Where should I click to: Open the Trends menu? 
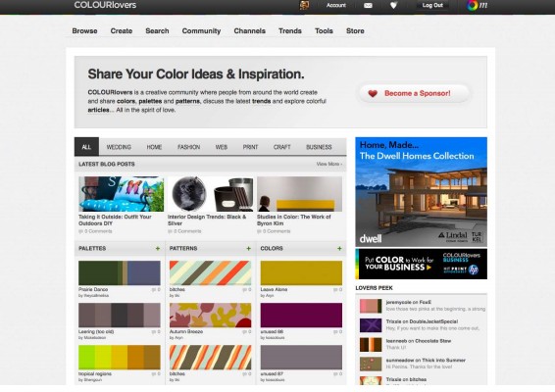coord(290,30)
